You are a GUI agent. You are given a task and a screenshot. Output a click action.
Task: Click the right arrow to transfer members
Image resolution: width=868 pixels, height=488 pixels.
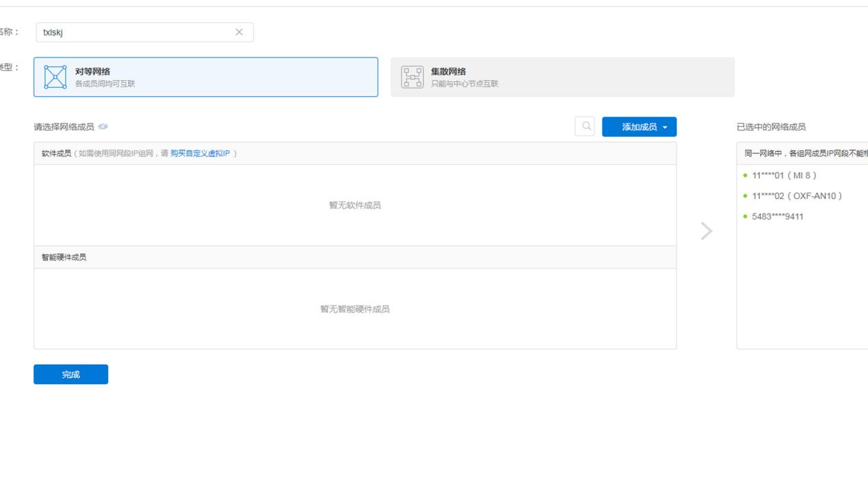point(706,231)
